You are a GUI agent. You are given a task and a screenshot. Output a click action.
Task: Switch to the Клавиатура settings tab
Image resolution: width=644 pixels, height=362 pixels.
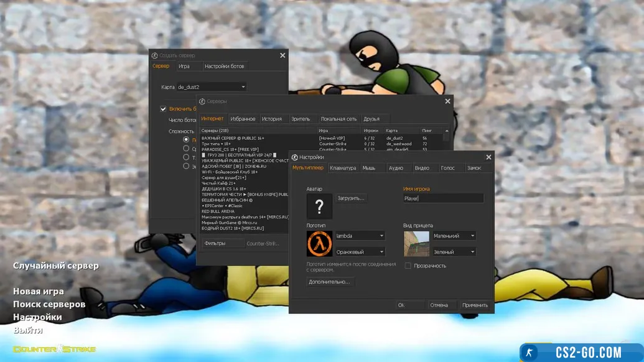(343, 168)
